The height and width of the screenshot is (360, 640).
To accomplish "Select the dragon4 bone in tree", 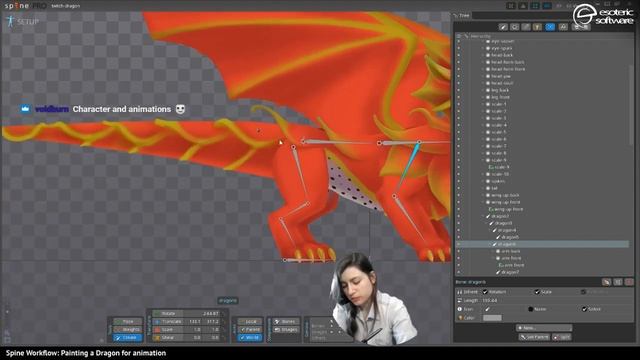I will (x=507, y=230).
